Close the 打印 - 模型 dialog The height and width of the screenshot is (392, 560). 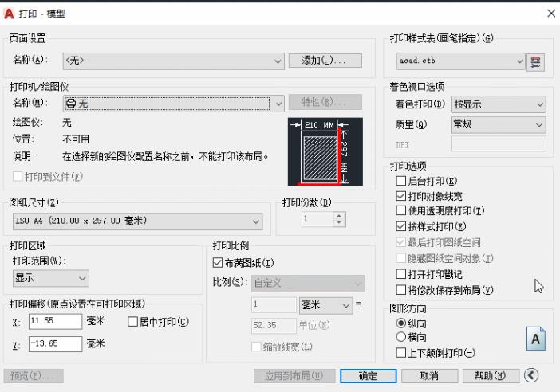(x=551, y=14)
